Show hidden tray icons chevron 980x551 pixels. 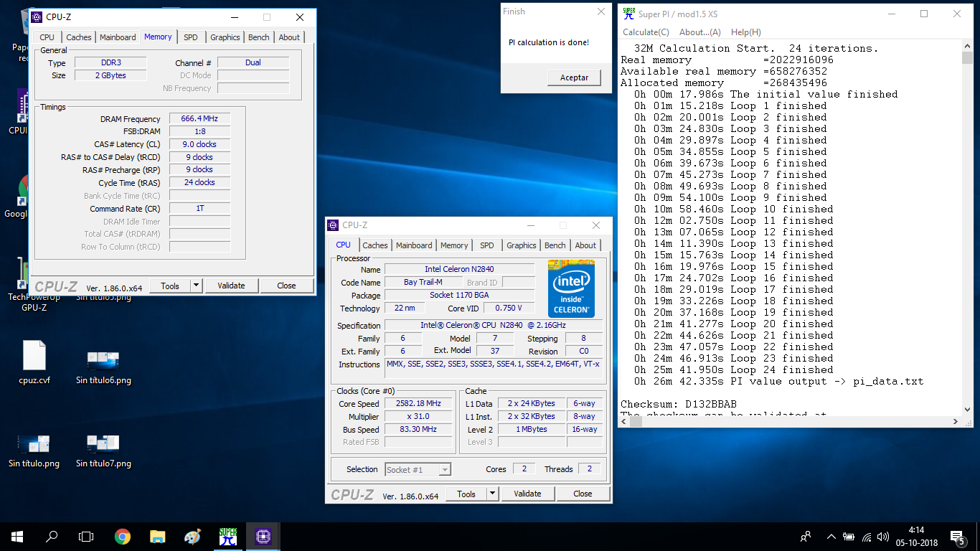(831, 536)
